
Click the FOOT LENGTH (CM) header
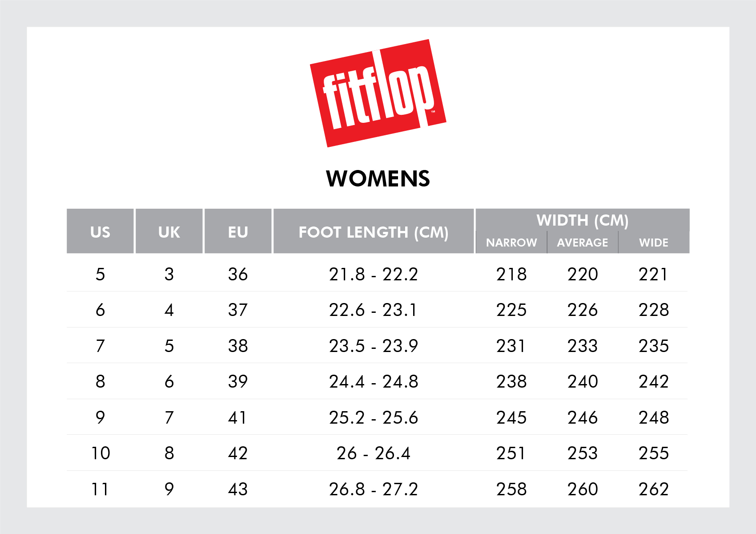(374, 232)
